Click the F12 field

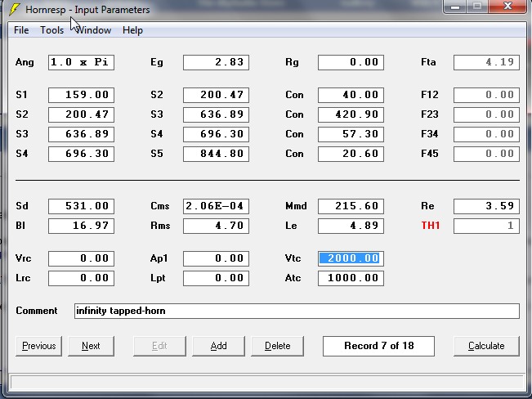(x=486, y=95)
